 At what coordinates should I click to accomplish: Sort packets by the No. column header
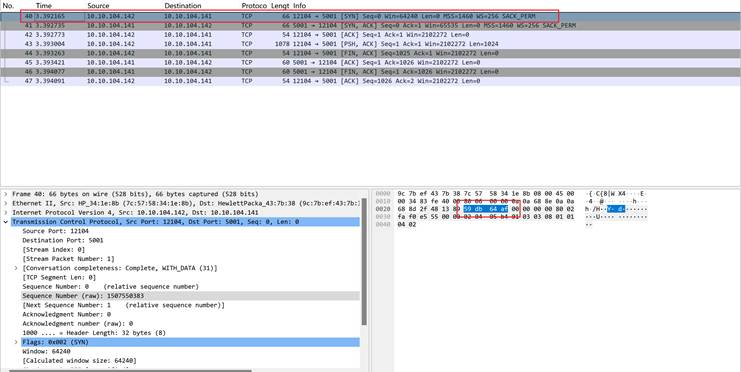(8, 6)
